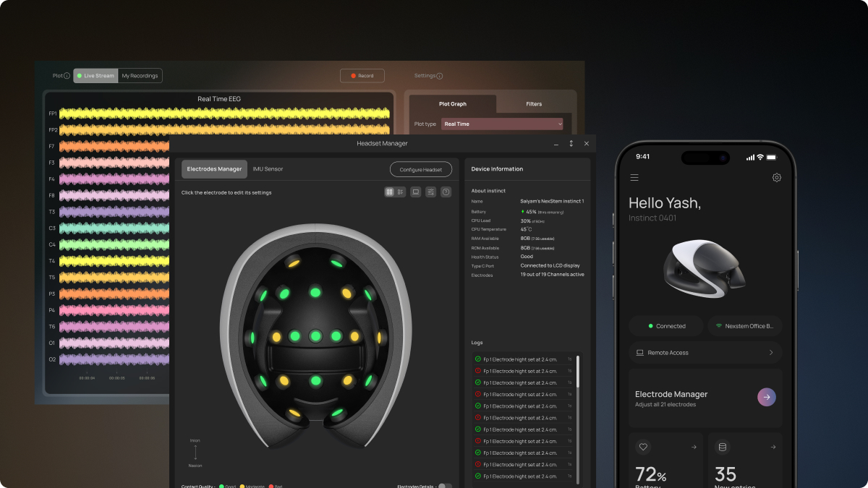Image resolution: width=868 pixels, height=488 pixels.
Task: Open the My Recordings tab
Action: 140,76
